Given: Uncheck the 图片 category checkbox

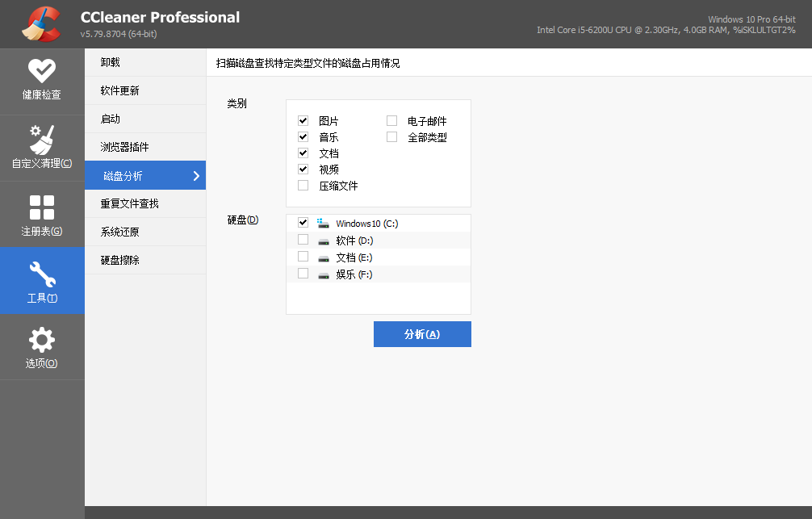Looking at the screenshot, I should (303, 121).
